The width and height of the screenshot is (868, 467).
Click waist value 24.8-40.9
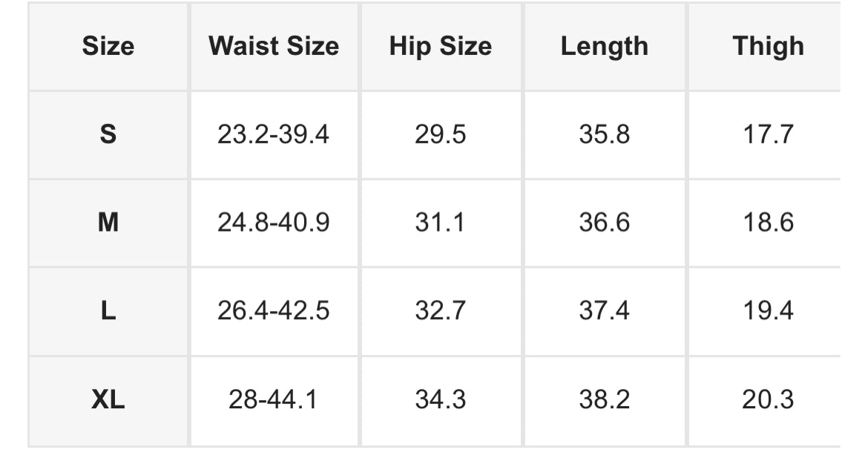(x=274, y=223)
